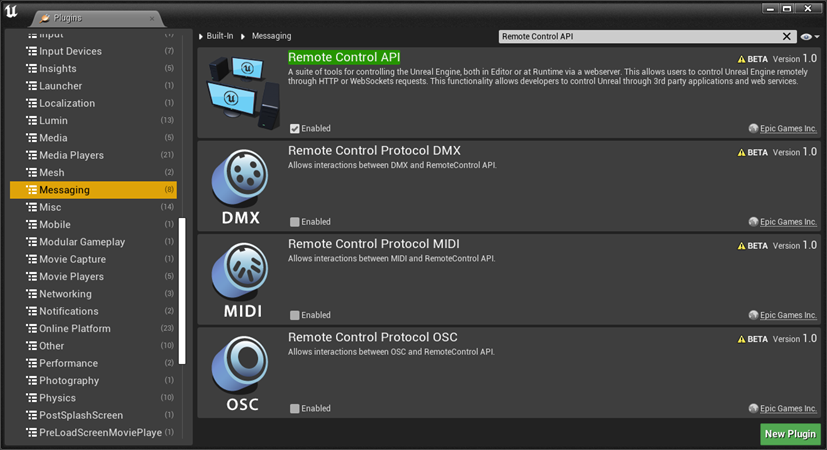The width and height of the screenshot is (827, 450).
Task: Select the Modular Gameplay category
Action: (x=93, y=242)
